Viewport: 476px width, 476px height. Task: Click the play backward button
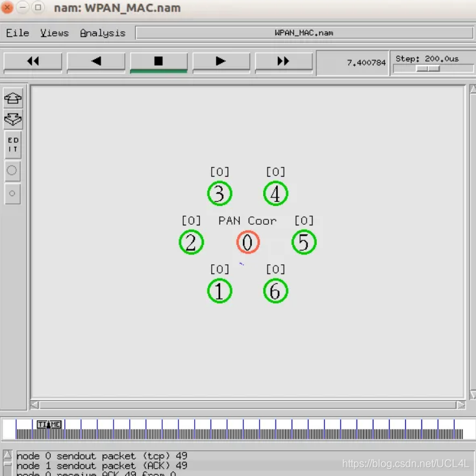click(96, 62)
